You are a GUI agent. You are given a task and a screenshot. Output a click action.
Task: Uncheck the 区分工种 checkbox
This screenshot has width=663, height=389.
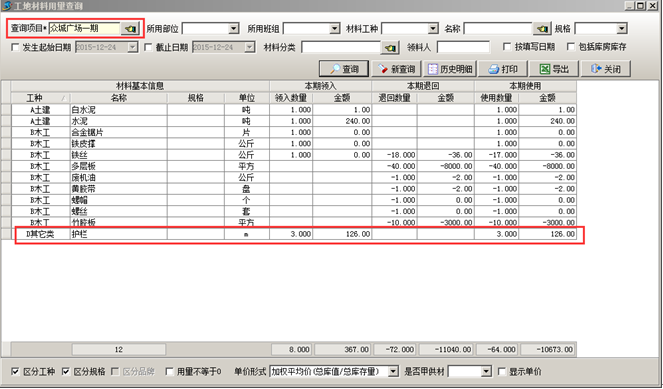15,371
